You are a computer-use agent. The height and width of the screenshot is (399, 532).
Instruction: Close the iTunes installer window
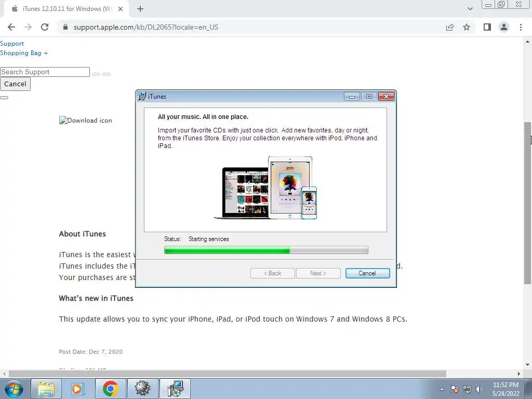pos(386,97)
